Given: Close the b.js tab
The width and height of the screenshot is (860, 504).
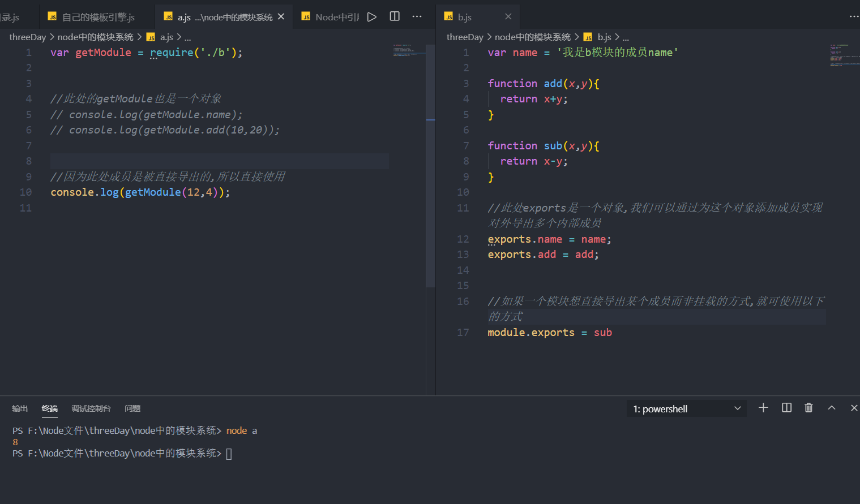Looking at the screenshot, I should pyautogui.click(x=508, y=16).
